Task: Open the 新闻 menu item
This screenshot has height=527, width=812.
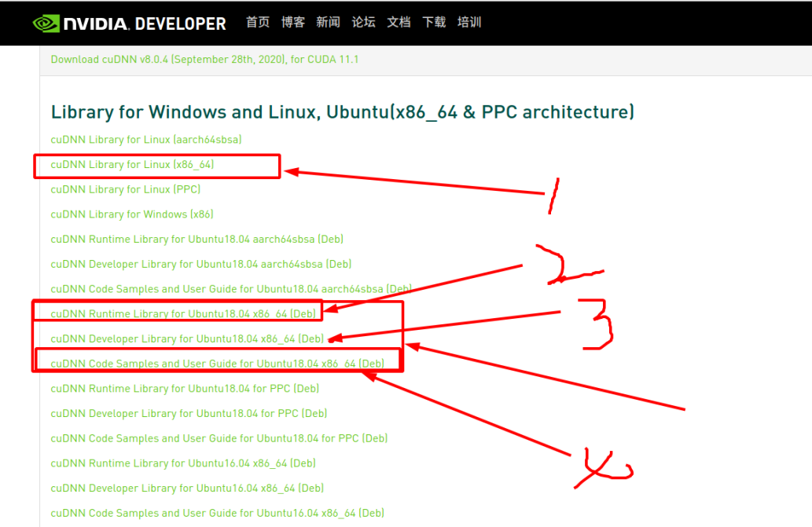Action: [328, 23]
